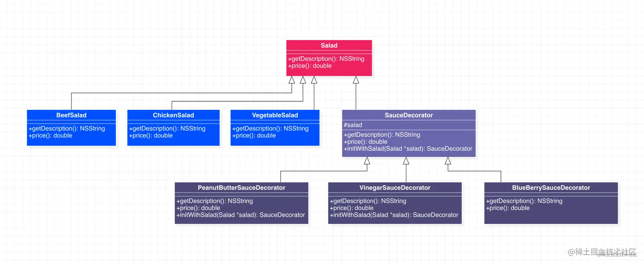Click getDescription() in VinegarSauceDecorator
The height and width of the screenshot is (264, 644).
click(x=368, y=201)
